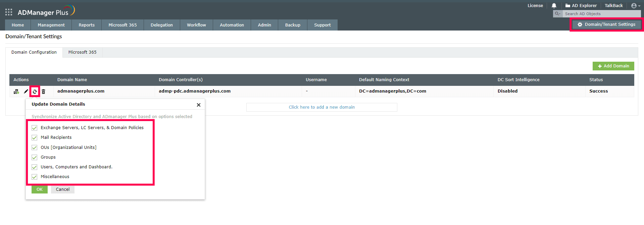Image resolution: width=644 pixels, height=225 pixels.
Task: Close the Update Domain Details popup
Action: tap(199, 105)
